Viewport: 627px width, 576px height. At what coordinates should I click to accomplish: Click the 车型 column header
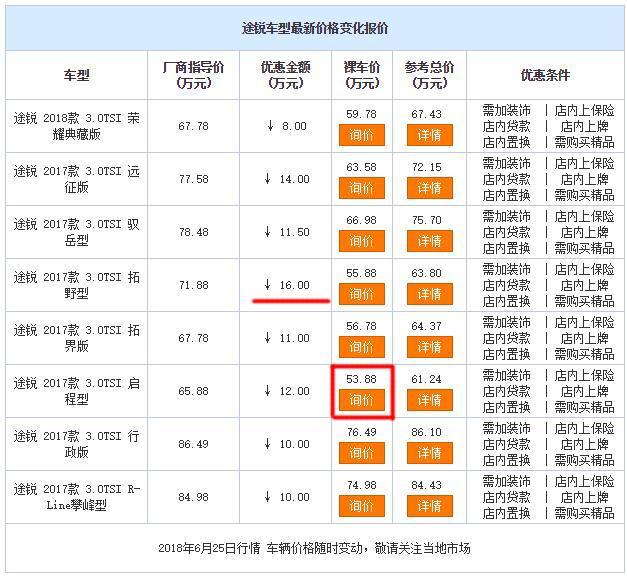76,75
